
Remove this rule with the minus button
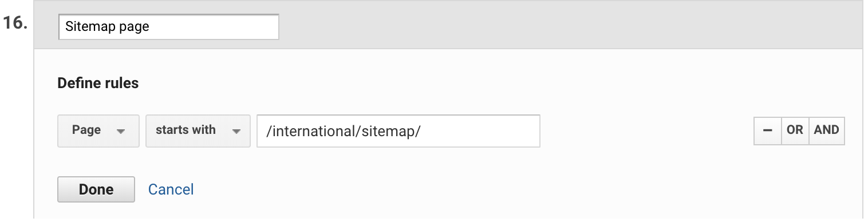click(767, 130)
